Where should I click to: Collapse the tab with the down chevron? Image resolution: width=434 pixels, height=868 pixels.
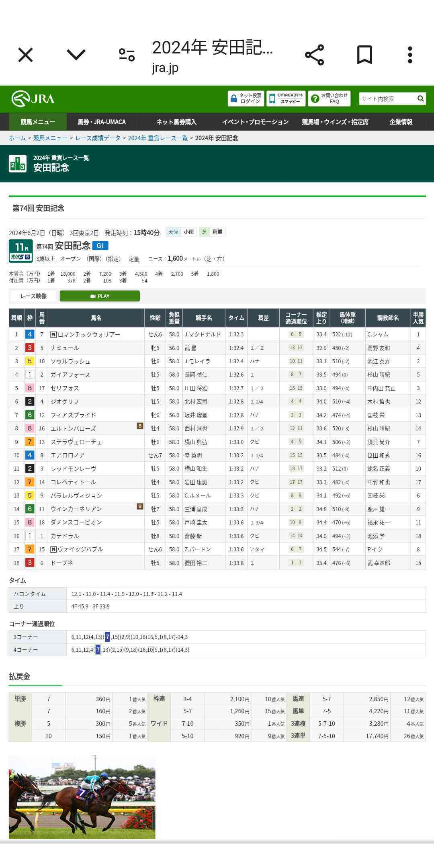(x=76, y=55)
